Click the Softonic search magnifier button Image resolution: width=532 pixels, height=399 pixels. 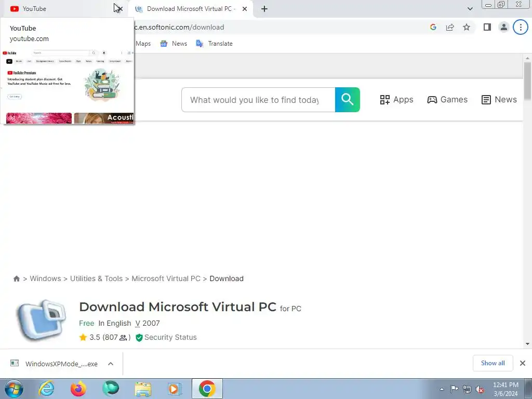pos(348,100)
